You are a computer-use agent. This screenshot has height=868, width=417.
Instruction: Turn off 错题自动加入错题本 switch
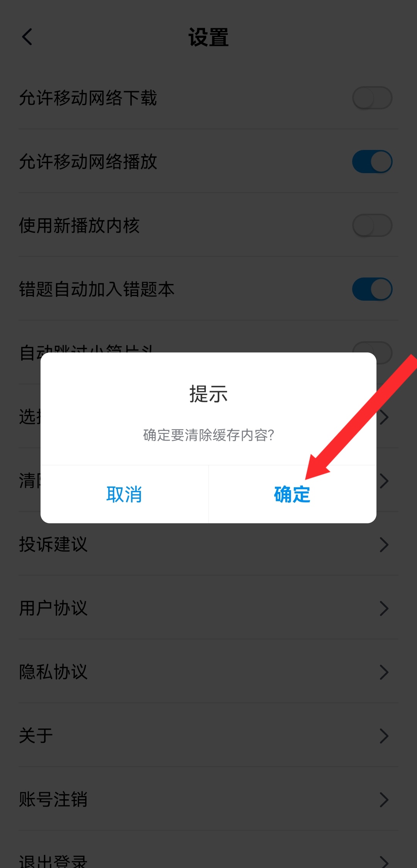point(372,289)
